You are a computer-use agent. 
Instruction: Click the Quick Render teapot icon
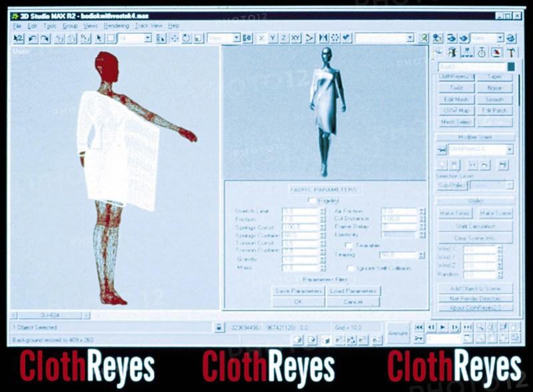464,38
